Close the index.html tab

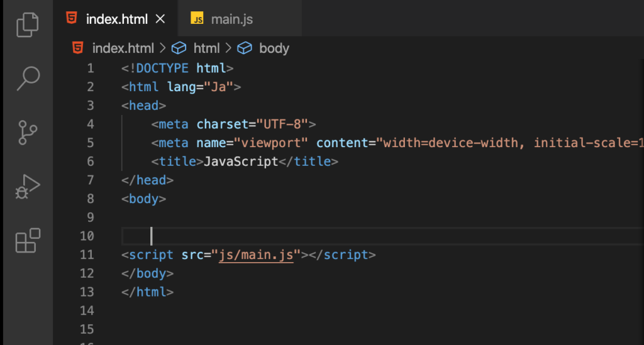160,19
